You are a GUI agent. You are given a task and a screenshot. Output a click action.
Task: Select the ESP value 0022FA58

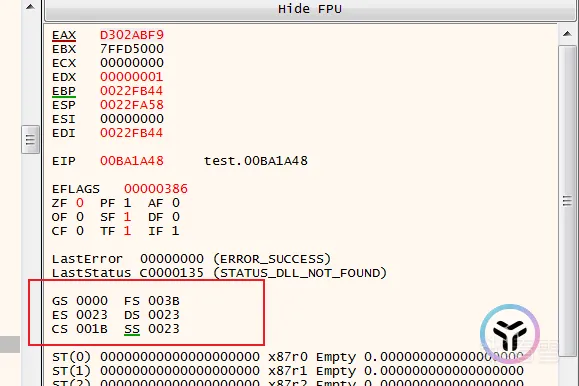click(x=132, y=105)
